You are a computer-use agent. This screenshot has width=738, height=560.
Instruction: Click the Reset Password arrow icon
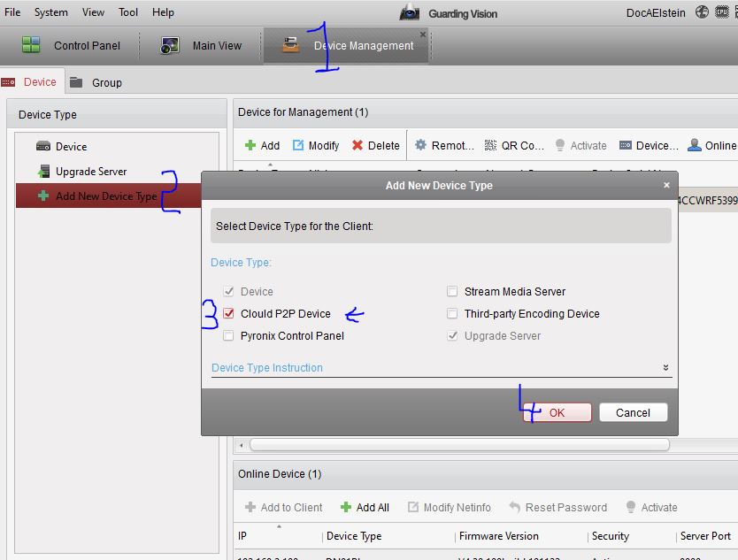tap(514, 507)
